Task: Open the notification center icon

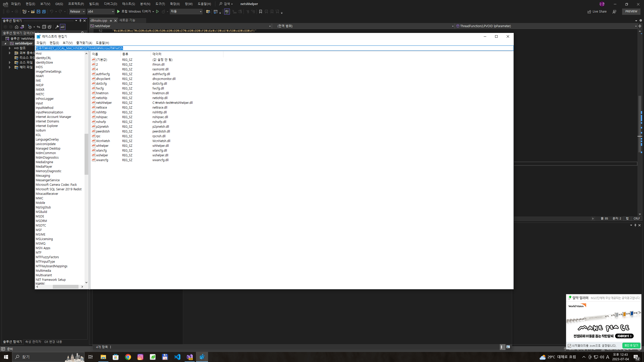Action: pos(636,357)
